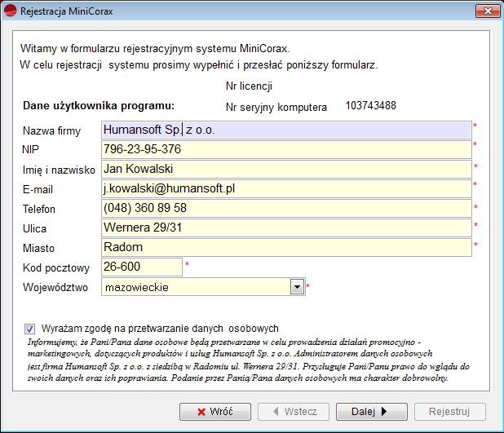The image size is (504, 433).
Task: Click the greyed Rejestruj button
Action: 450,412
